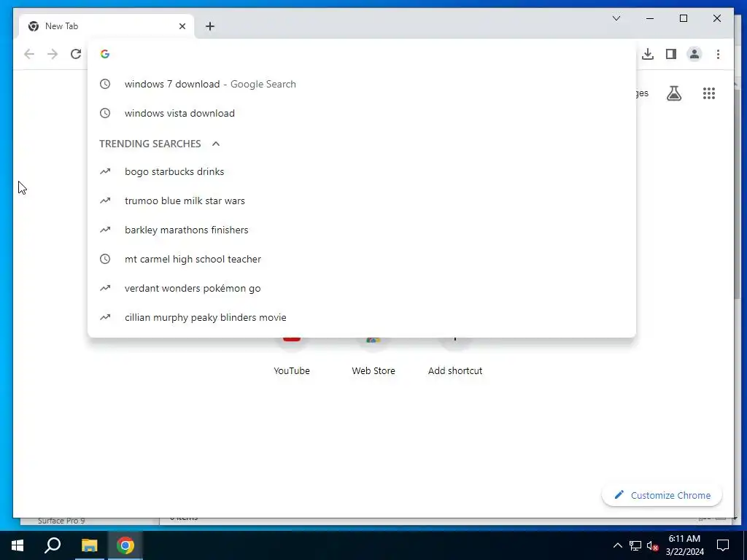Click the trending arrow icon beside bogo starbucks drinks
This screenshot has width=747, height=560.
[105, 171]
